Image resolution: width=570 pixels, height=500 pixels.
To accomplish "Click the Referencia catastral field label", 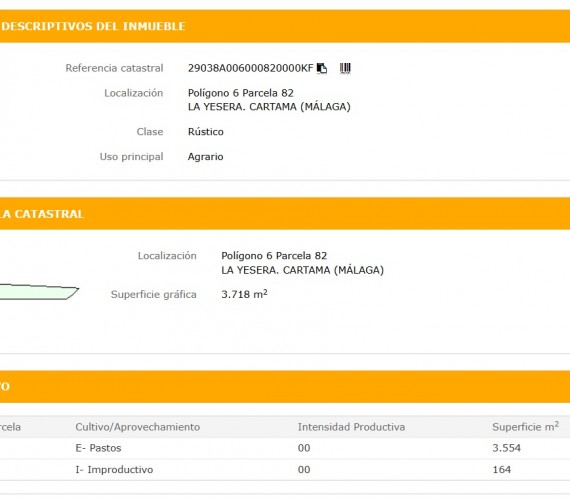I will (x=114, y=68).
